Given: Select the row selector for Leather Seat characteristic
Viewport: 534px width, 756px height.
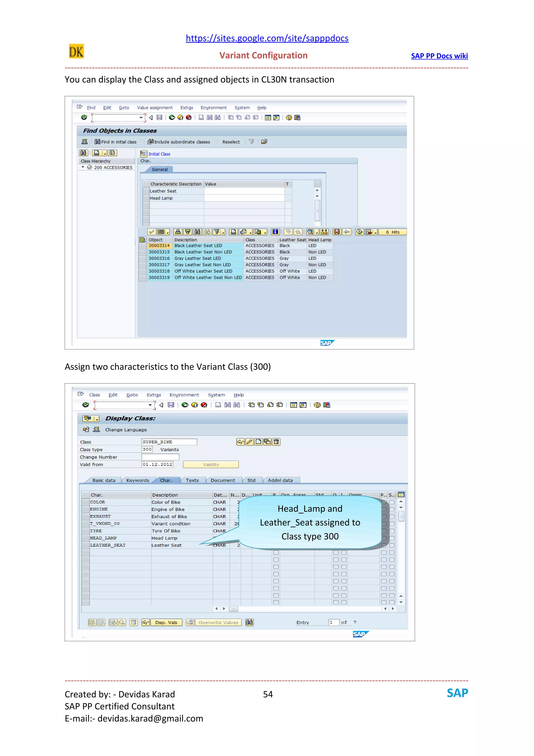Looking at the screenshot, I should click(x=146, y=191).
